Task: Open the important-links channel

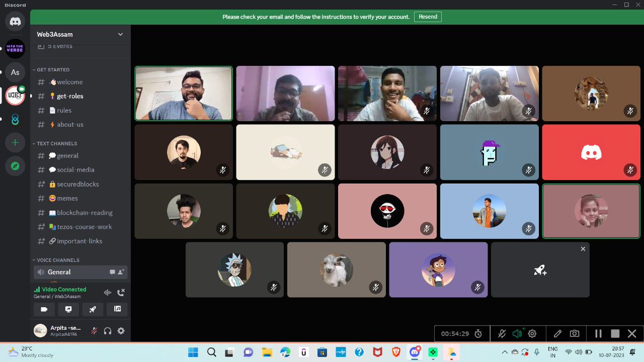Action: tap(80, 241)
